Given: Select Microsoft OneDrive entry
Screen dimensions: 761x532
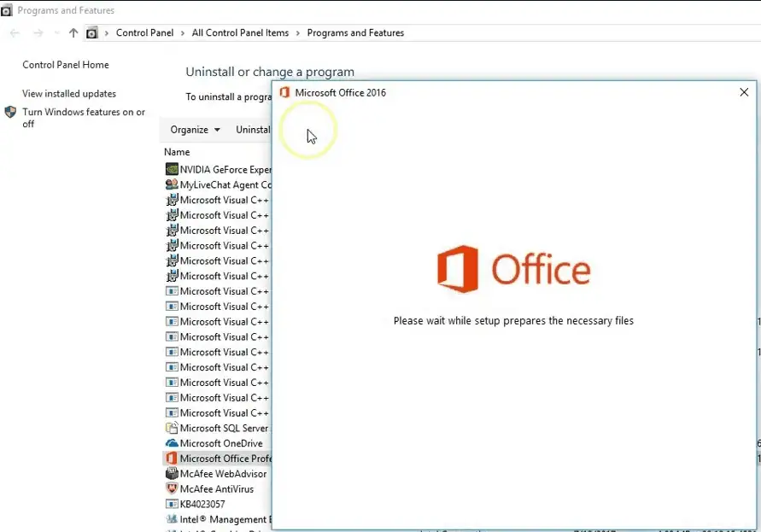Looking at the screenshot, I should (x=218, y=443).
